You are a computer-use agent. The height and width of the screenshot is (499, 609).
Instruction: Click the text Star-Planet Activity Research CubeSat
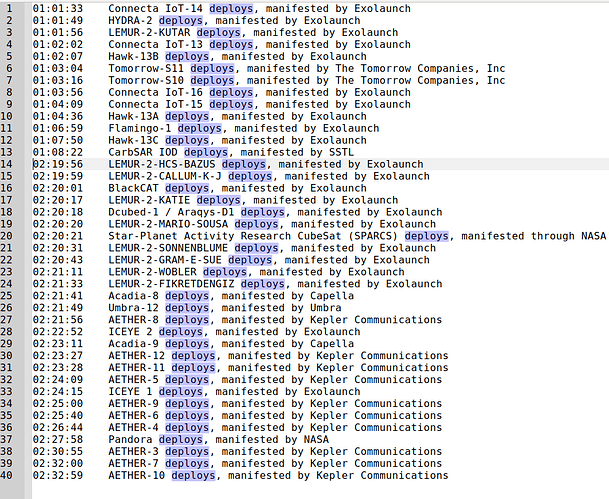click(x=225, y=236)
